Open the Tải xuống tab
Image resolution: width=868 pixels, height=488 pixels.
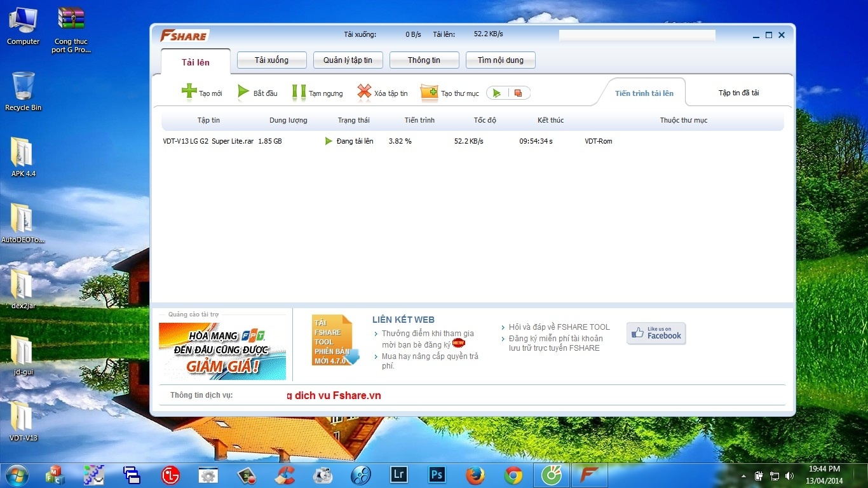click(x=271, y=60)
